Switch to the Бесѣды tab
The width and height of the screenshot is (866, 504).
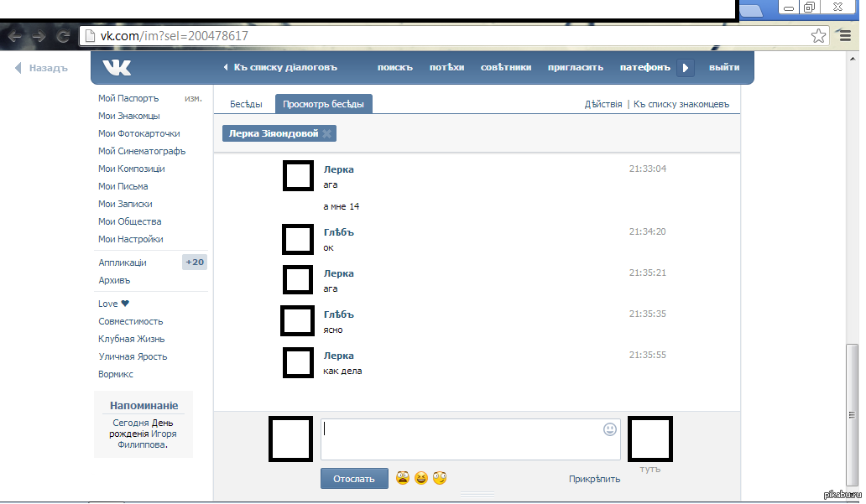coord(246,104)
